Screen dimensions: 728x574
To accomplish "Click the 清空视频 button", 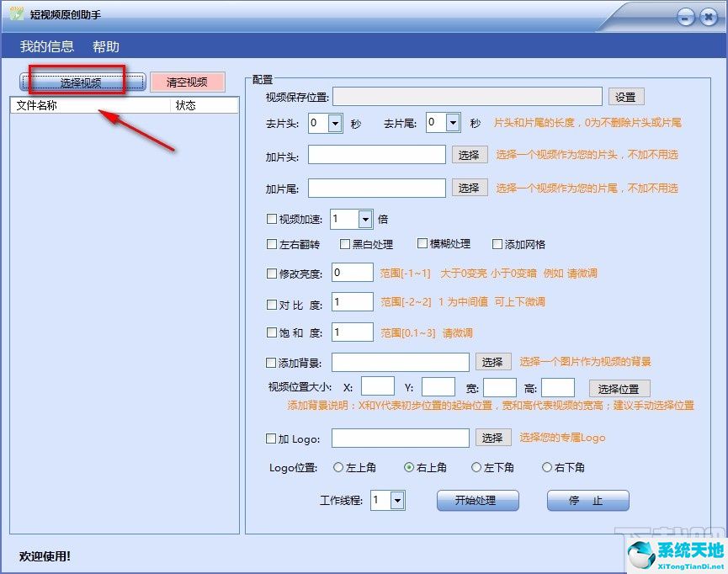I will 188,82.
